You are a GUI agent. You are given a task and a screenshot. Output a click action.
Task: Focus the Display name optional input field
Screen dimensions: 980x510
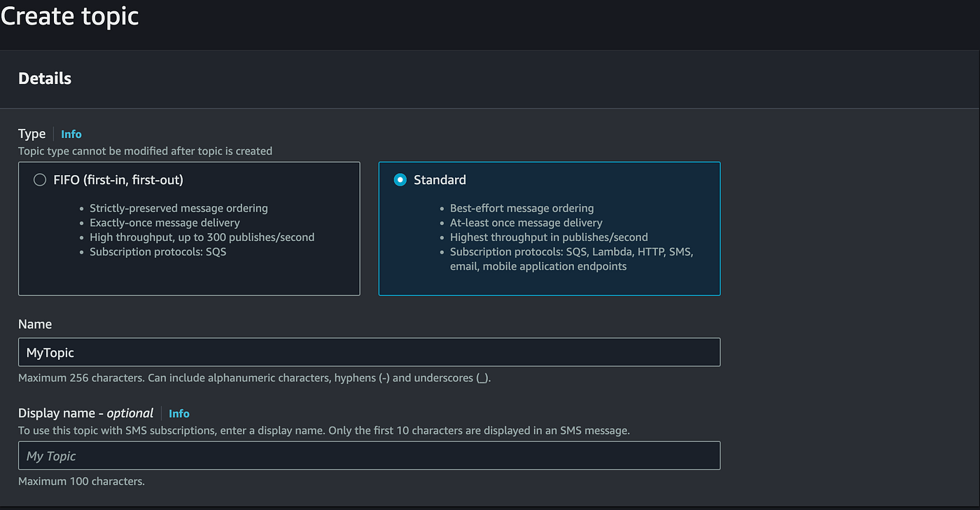click(369, 455)
